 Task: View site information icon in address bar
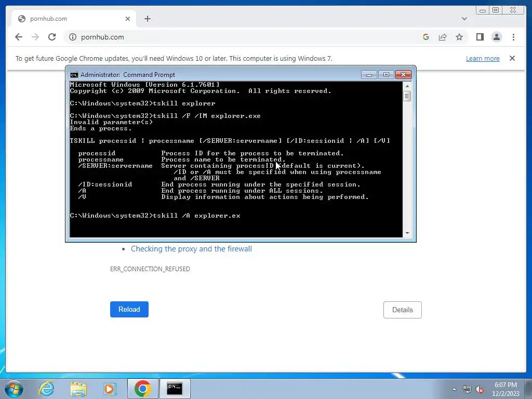tap(73, 37)
